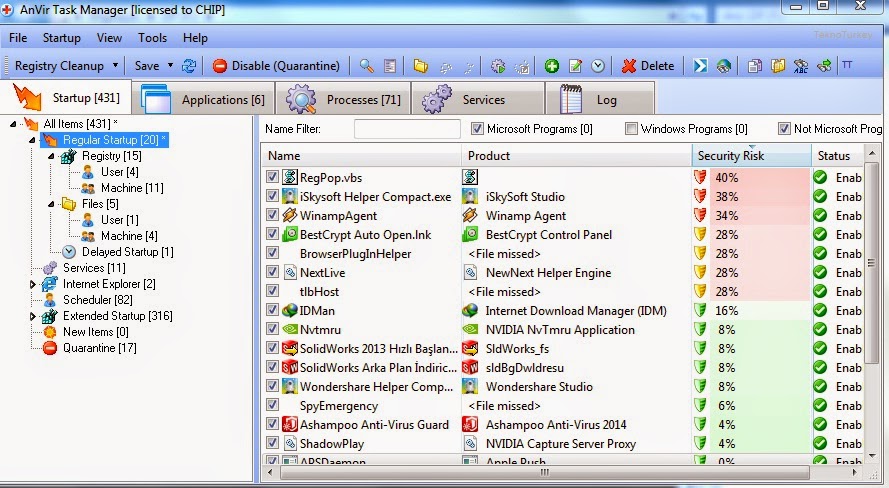889x488 pixels.
Task: Click the Save toolbar button
Action: tap(147, 66)
